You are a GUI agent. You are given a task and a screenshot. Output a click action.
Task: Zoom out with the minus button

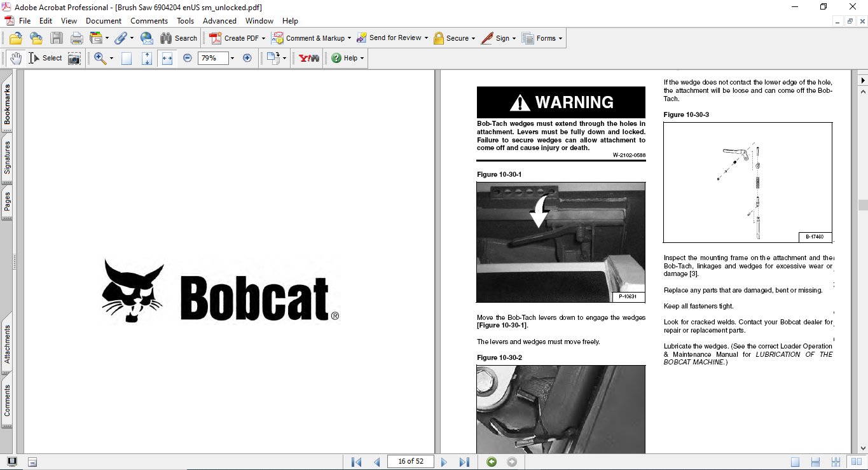[187, 58]
